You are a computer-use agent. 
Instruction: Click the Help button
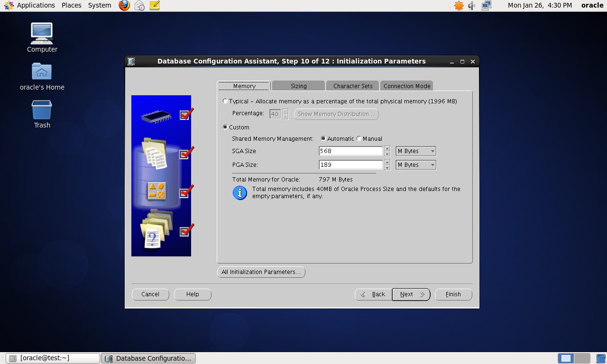click(x=193, y=294)
